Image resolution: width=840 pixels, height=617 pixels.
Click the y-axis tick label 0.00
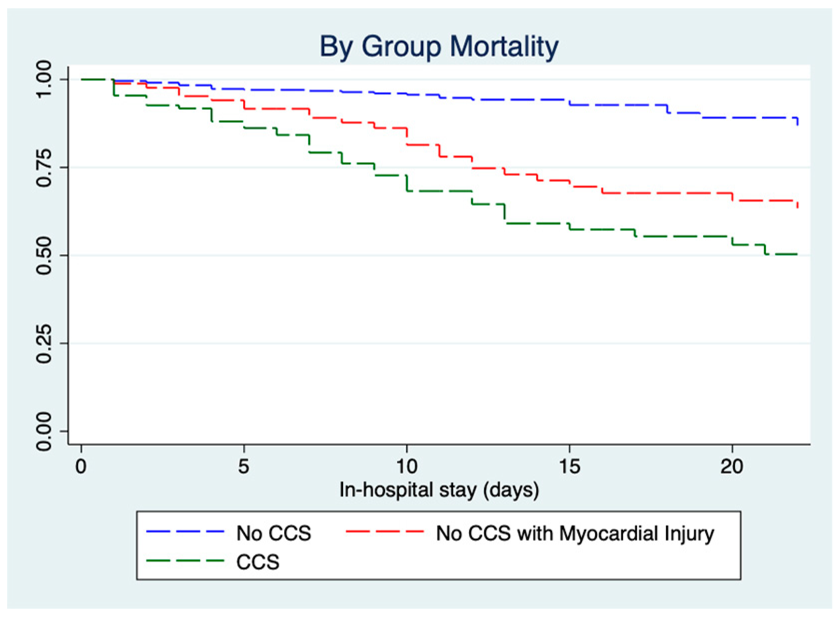click(44, 431)
